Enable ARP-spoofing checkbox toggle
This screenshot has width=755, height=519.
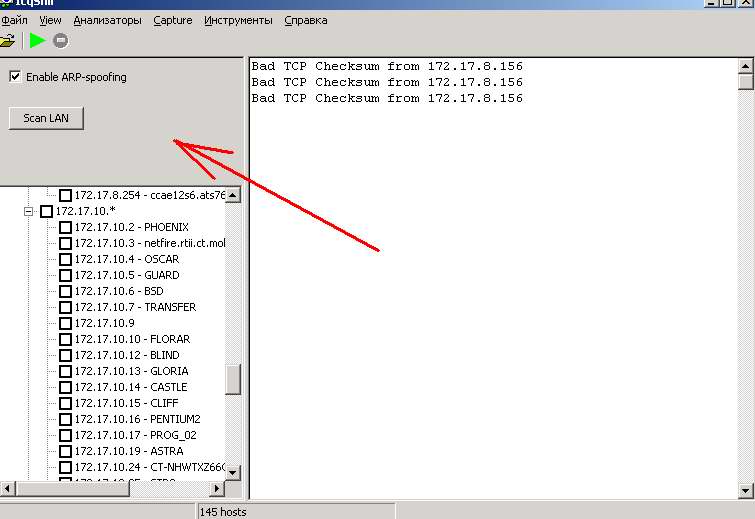[15, 77]
